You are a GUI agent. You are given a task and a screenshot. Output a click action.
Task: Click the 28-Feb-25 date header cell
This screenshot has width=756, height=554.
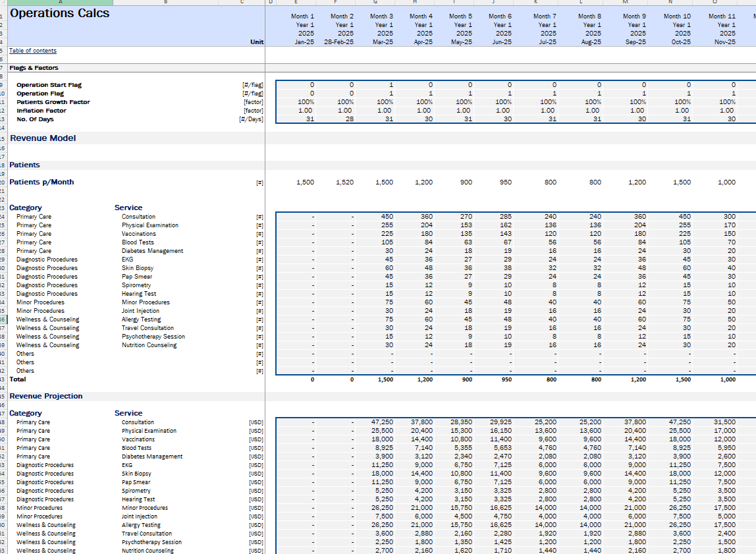pyautogui.click(x=339, y=42)
